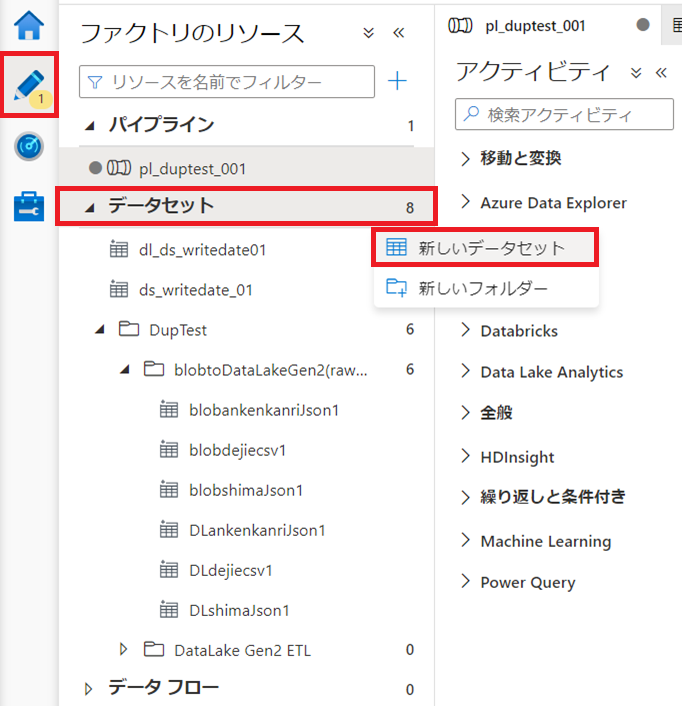Expand the Power Query group
This screenshot has width=682, height=706.
[x=465, y=581]
